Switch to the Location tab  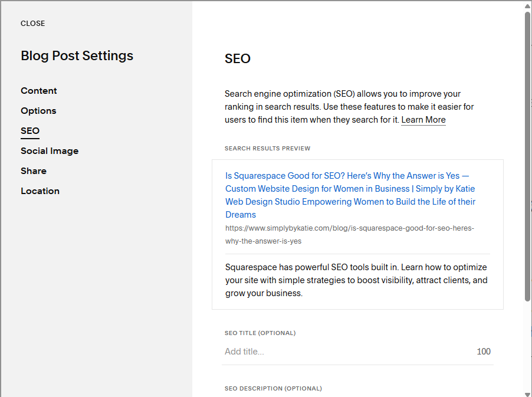pos(40,191)
